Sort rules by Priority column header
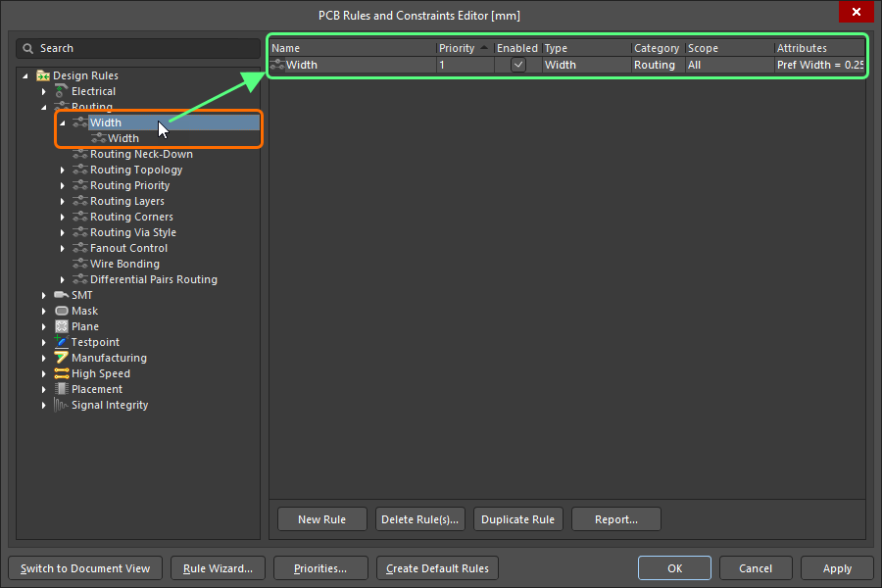This screenshot has height=588, width=882. (465, 48)
